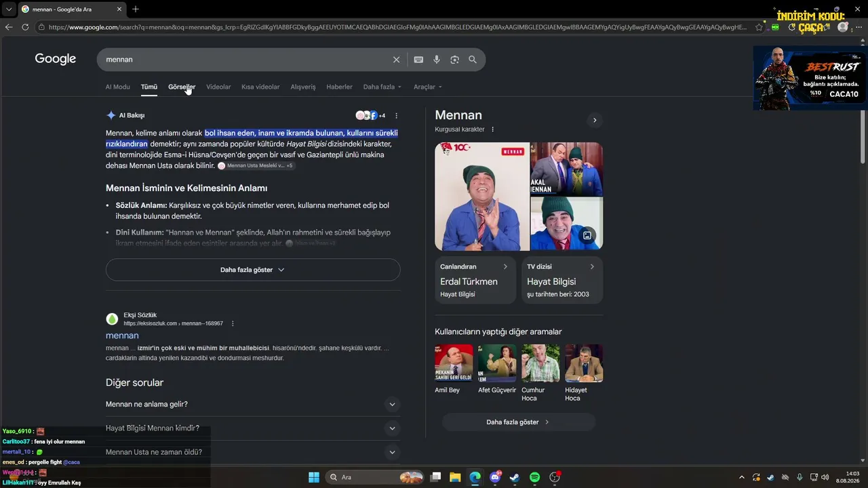Open the Kısa videolar tab
This screenshot has width=868, height=488.
(x=260, y=87)
